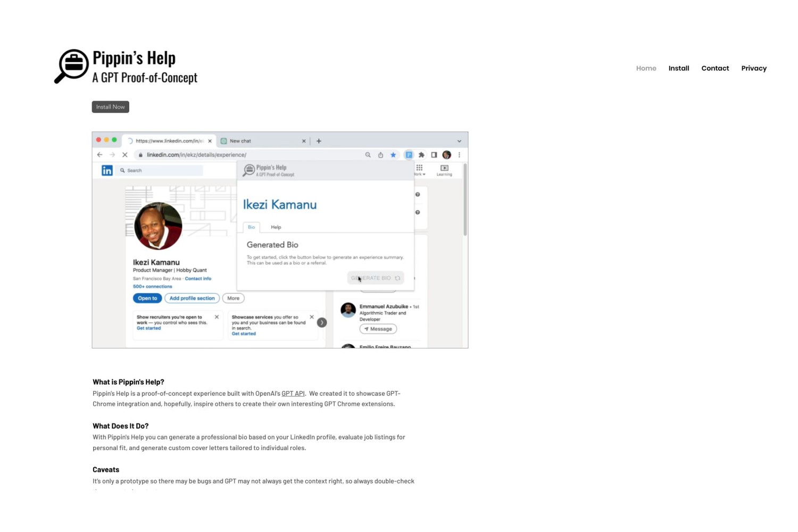The image size is (798, 532).
Task: Click the 'Generated Bio' heading in popup
Action: coord(272,245)
